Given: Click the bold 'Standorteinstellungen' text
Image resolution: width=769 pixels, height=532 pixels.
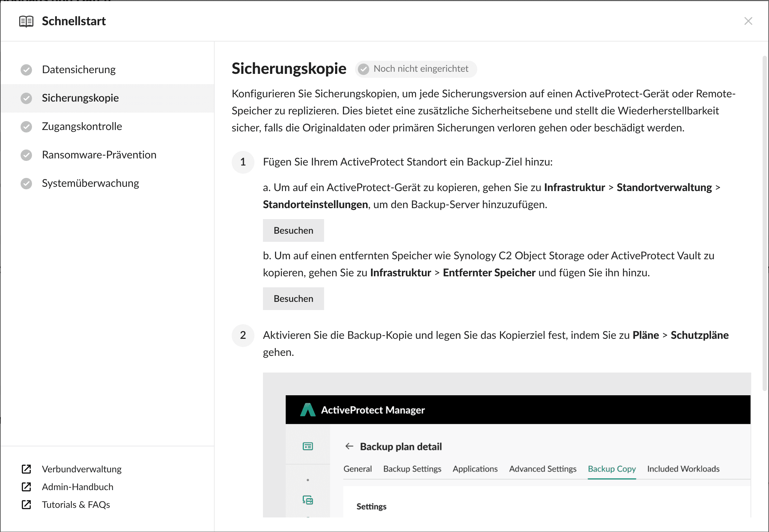Looking at the screenshot, I should pos(315,205).
